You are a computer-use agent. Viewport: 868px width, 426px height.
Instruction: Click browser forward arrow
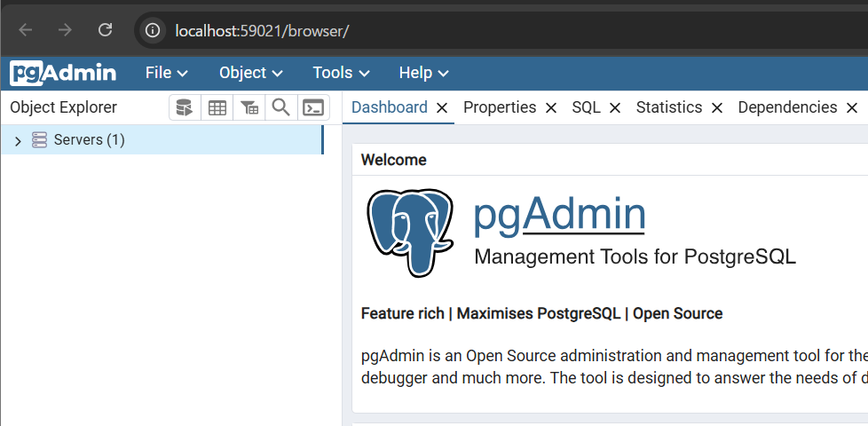coord(65,30)
